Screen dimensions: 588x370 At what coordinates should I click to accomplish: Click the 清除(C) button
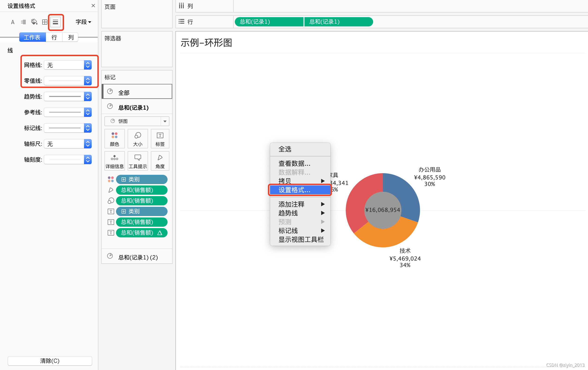50,361
